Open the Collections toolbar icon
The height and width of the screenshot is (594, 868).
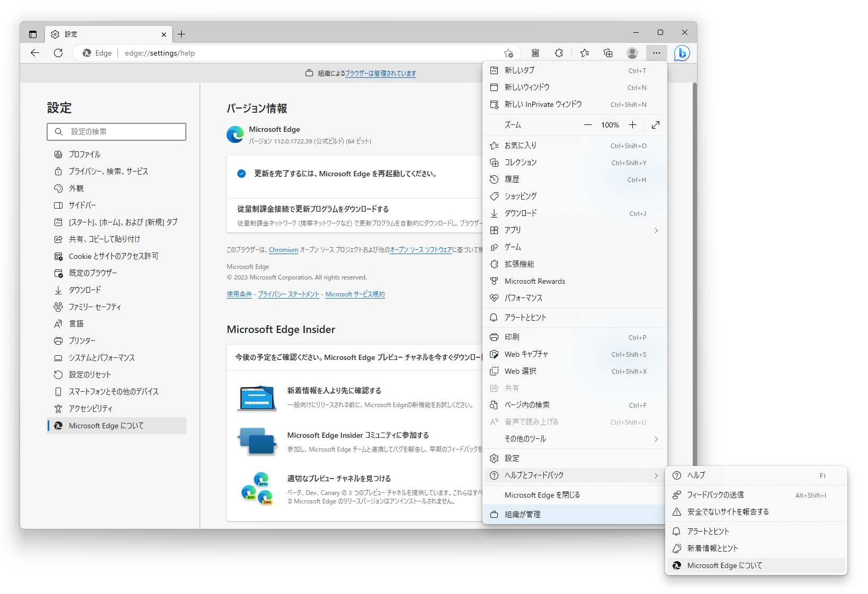(x=608, y=53)
